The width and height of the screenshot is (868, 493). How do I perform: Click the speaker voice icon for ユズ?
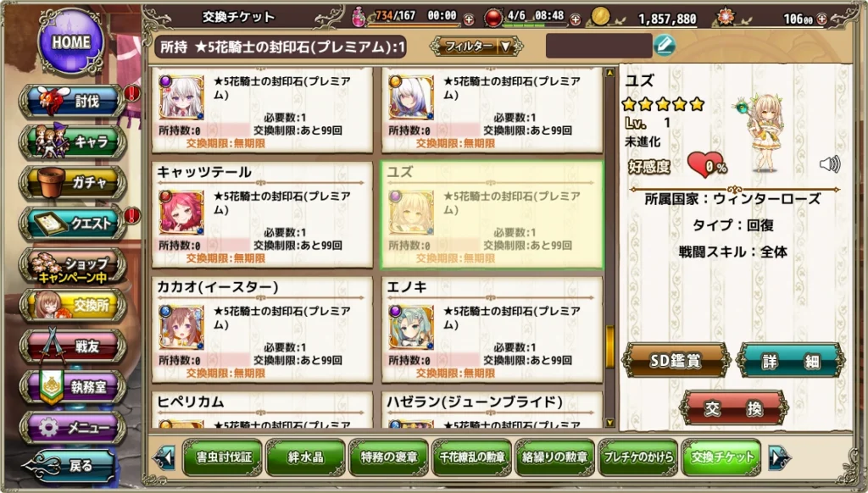(829, 163)
